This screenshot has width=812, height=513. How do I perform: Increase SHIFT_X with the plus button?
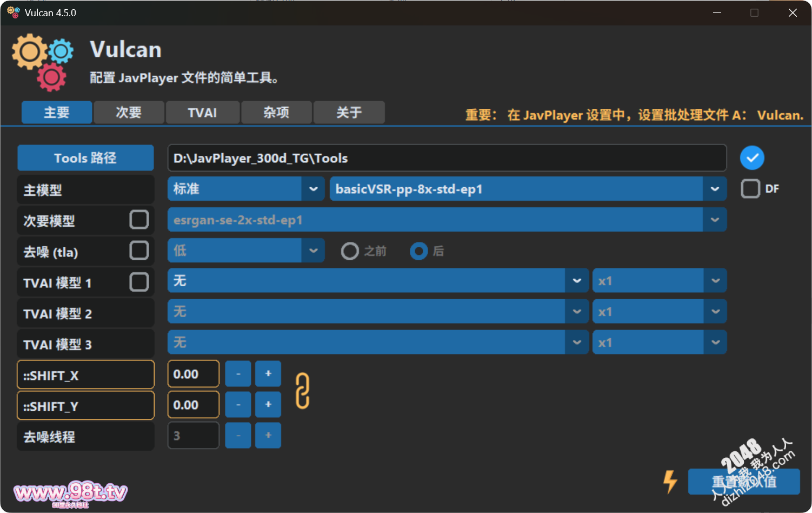pyautogui.click(x=268, y=374)
